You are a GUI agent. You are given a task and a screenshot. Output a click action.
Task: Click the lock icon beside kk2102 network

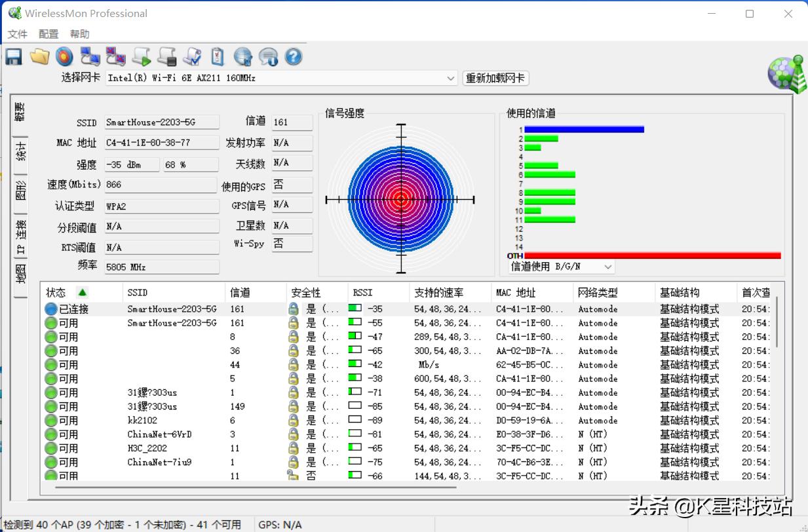[x=293, y=420]
